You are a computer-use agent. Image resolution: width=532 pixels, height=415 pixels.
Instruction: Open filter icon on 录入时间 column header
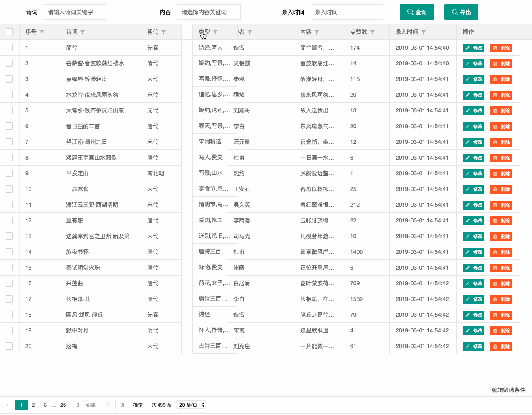click(424, 32)
